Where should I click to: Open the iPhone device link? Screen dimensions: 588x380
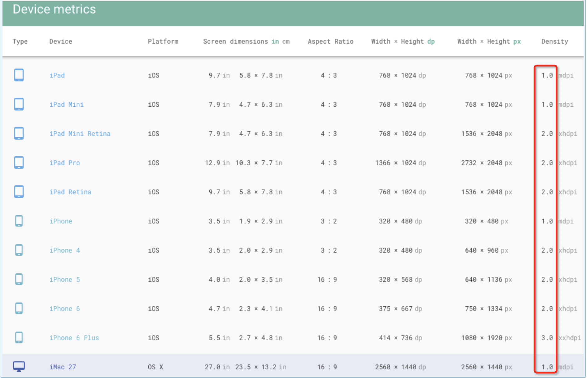(x=61, y=221)
